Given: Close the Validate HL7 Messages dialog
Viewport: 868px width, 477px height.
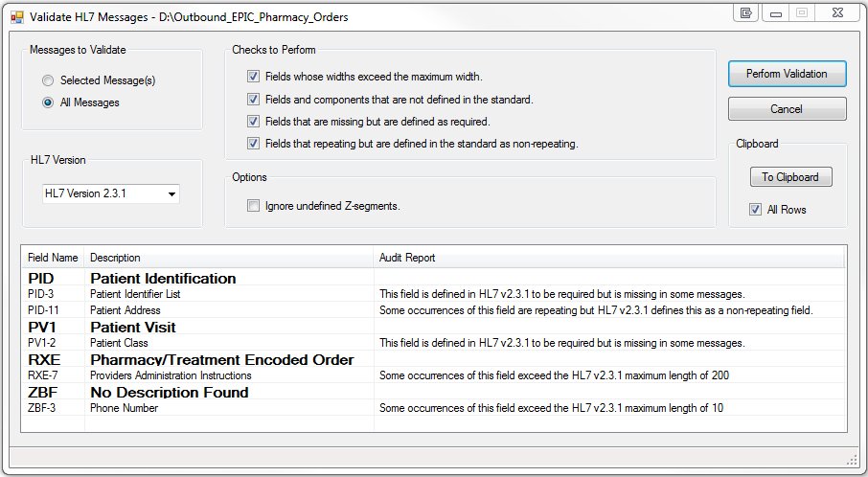Looking at the screenshot, I should (837, 12).
